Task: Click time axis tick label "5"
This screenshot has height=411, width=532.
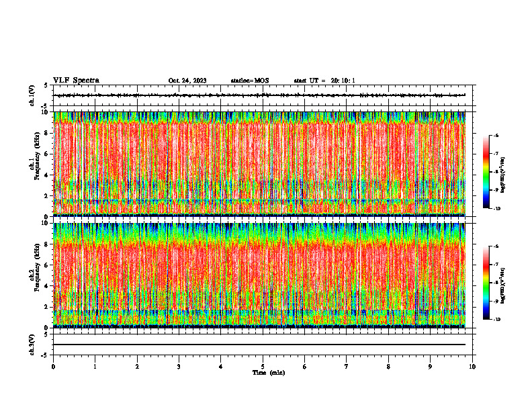Action: pos(263,367)
